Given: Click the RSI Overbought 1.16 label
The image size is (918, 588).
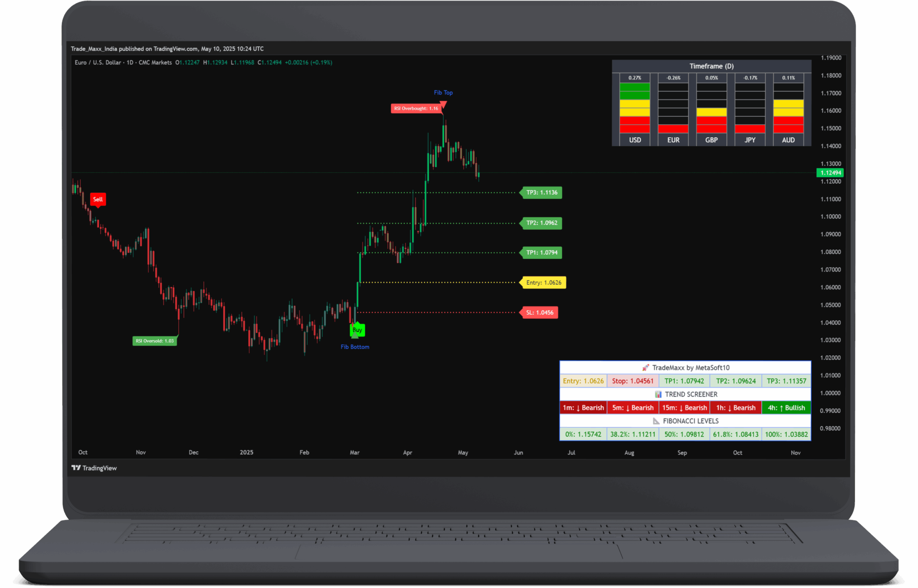Looking at the screenshot, I should coord(416,108).
